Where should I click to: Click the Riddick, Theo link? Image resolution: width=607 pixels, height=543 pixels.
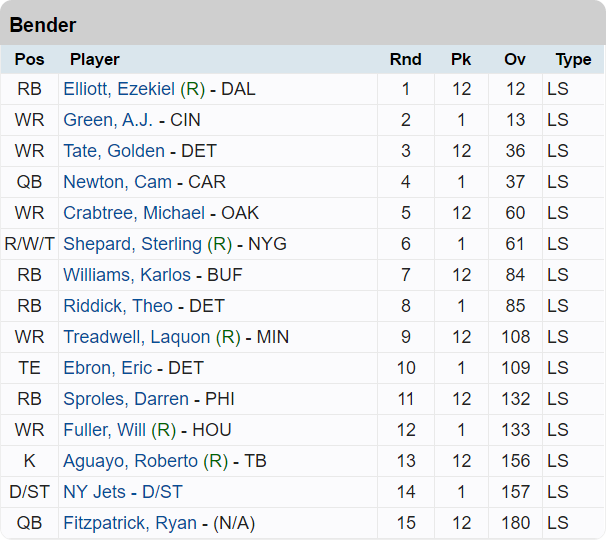pyautogui.click(x=117, y=306)
